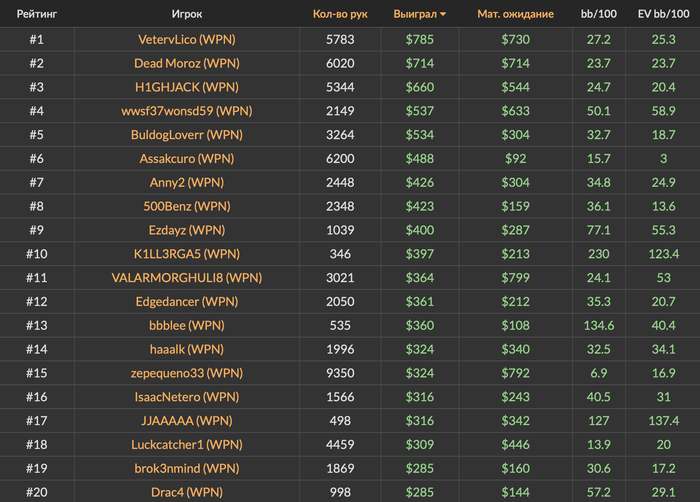This screenshot has height=502, width=700.
Task: Select player H1GHJACK (WPN)
Action: (187, 87)
